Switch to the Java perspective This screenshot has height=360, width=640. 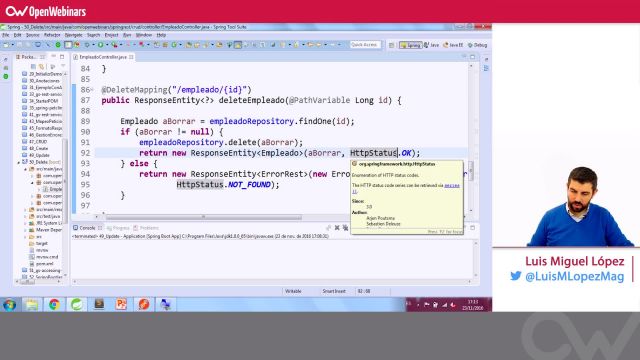point(431,45)
